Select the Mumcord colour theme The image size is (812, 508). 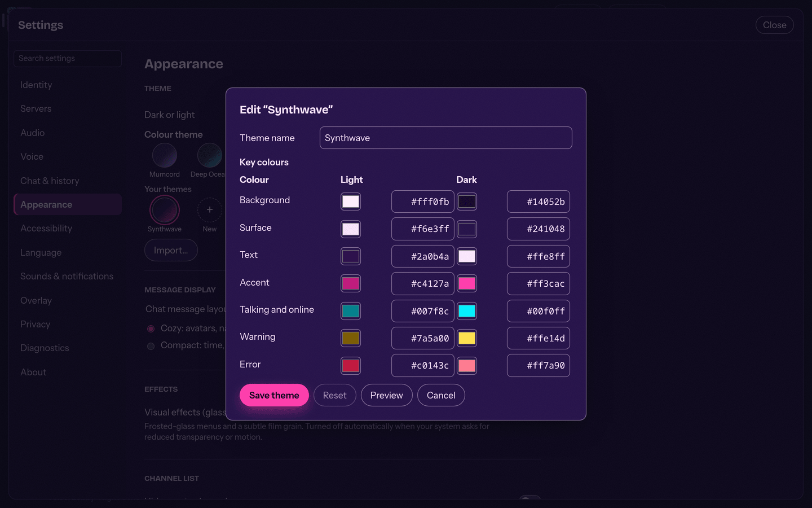(x=165, y=155)
